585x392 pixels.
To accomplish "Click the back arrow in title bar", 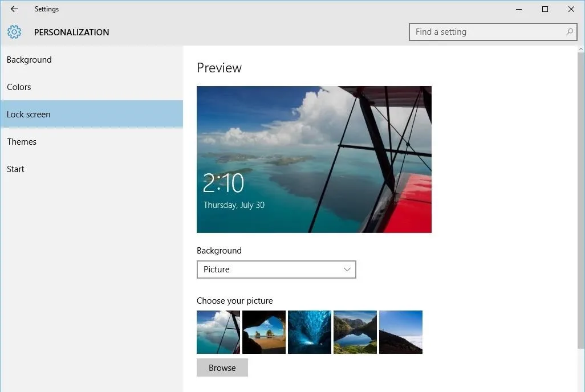I will click(14, 9).
